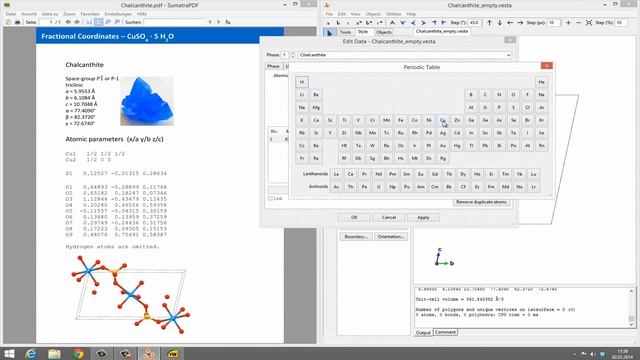
Task: Translate view right with black right arrow
Action: [x=520, y=23]
